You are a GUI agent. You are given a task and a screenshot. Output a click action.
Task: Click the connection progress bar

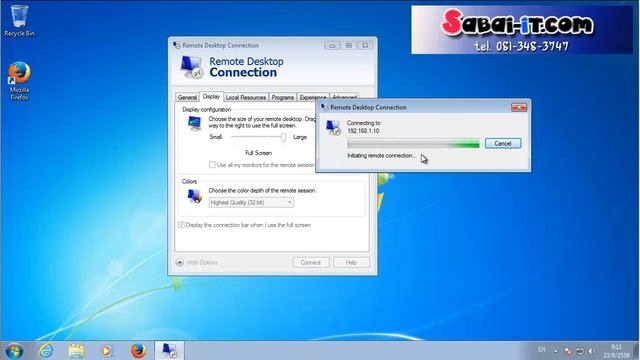413,143
